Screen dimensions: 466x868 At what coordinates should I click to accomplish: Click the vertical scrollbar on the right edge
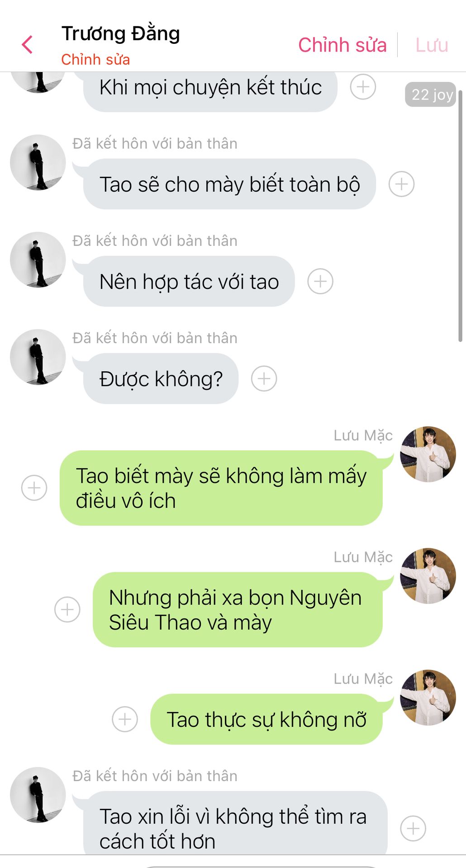click(460, 216)
